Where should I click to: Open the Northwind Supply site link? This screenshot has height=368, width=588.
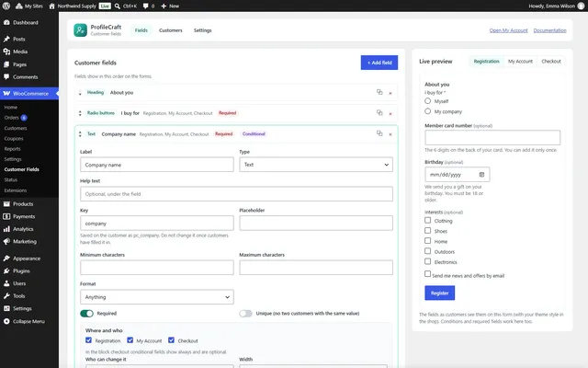tap(73, 6)
